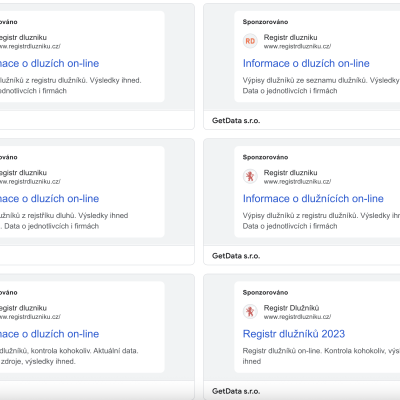Click GetData s.r.o. under the top-right ad
The width and height of the screenshot is (400, 400).
click(236, 121)
